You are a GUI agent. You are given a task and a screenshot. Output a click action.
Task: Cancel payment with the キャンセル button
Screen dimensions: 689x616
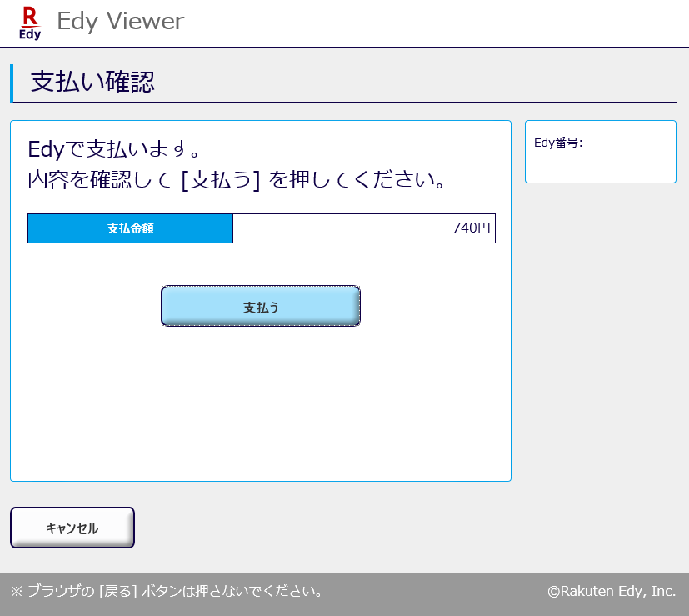[x=72, y=528]
